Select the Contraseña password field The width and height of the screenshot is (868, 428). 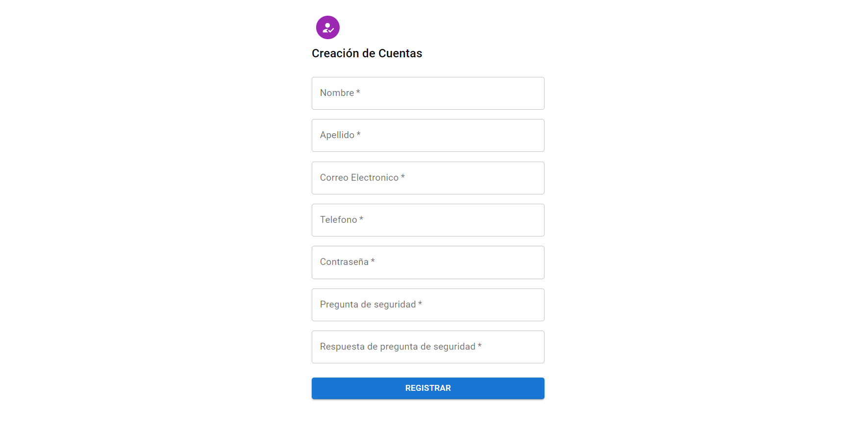(427, 262)
